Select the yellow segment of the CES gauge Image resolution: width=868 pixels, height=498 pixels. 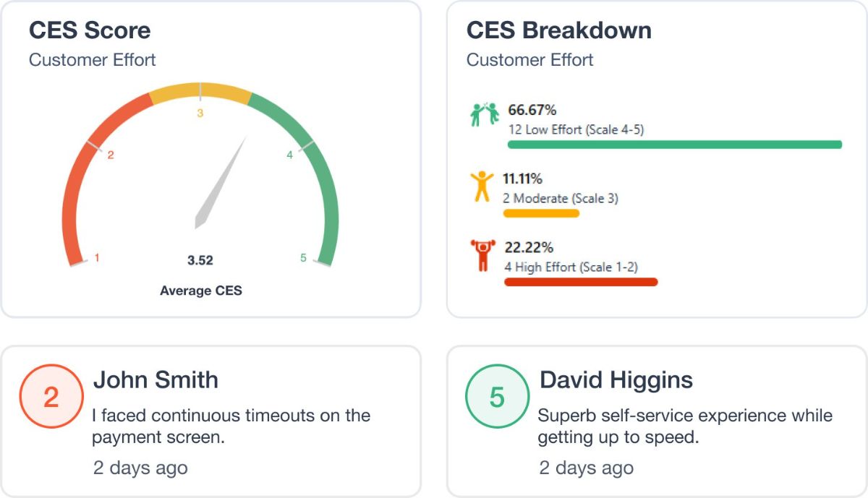(200, 94)
